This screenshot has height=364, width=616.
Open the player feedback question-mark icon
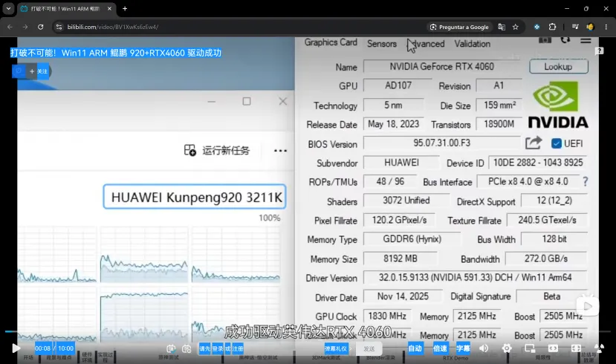[599, 51]
